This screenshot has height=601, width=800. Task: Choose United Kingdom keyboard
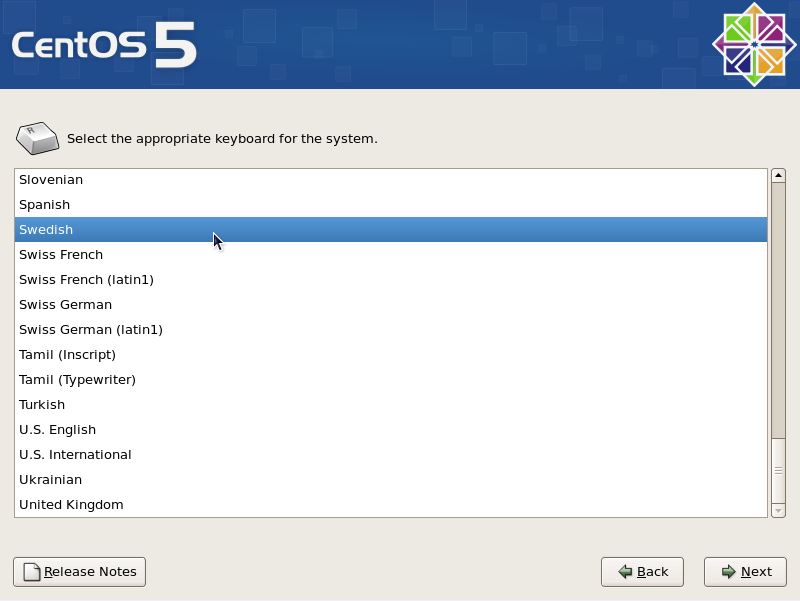[391, 505]
